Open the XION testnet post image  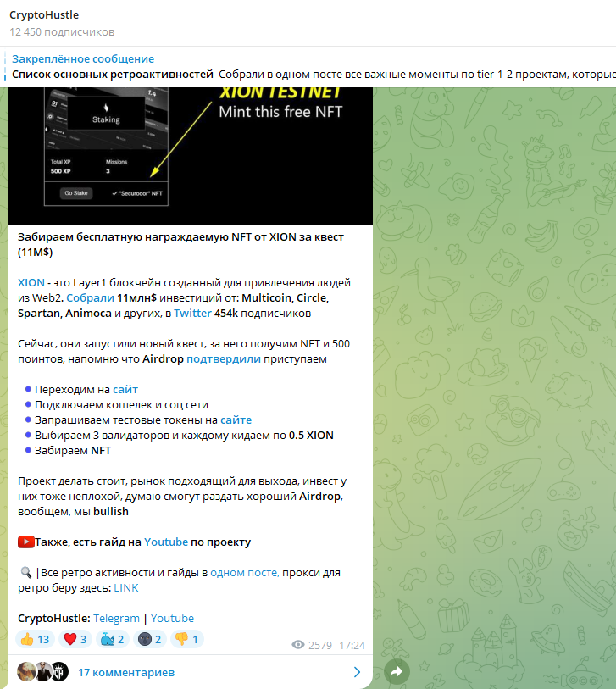pos(191,156)
